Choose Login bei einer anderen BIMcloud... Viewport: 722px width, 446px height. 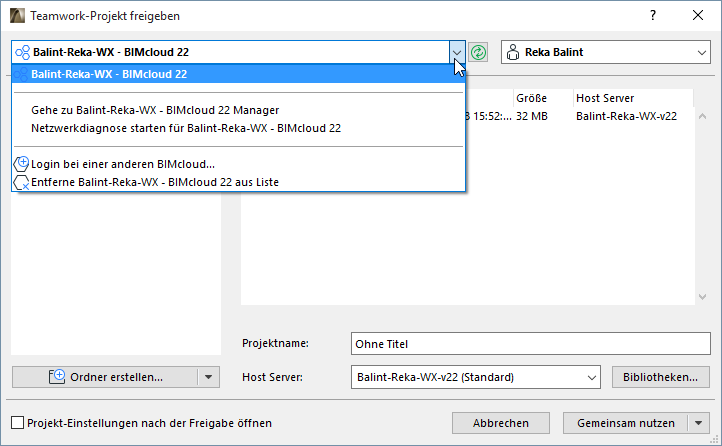pos(239,164)
